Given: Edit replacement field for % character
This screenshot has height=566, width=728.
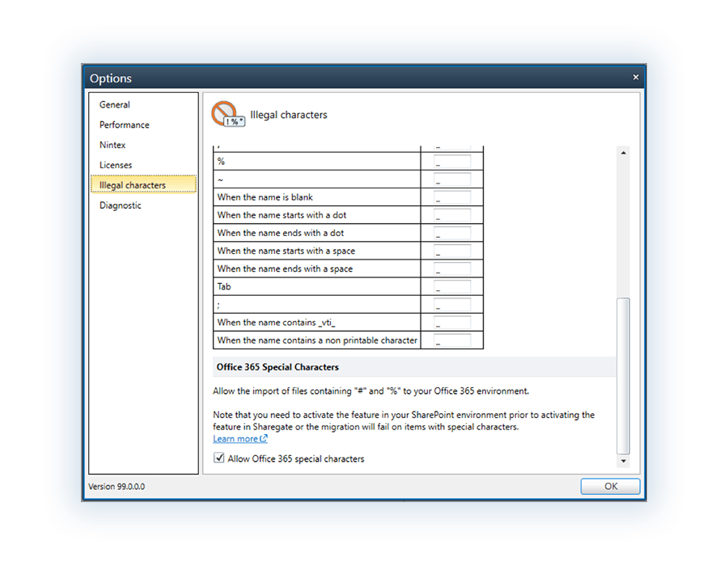Looking at the screenshot, I should click(452, 162).
